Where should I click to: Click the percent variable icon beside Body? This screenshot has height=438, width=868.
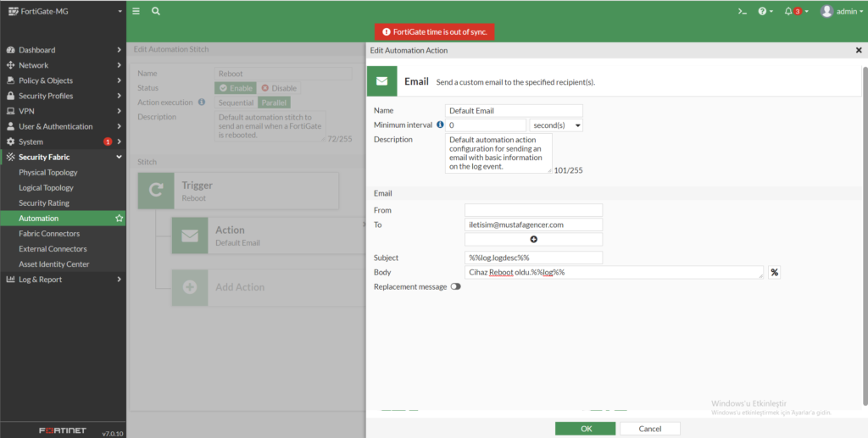coord(774,272)
